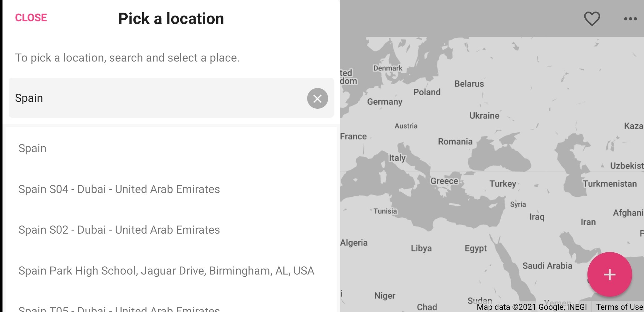Click the Map data attribution text
This screenshot has height=312, width=644.
point(532,307)
